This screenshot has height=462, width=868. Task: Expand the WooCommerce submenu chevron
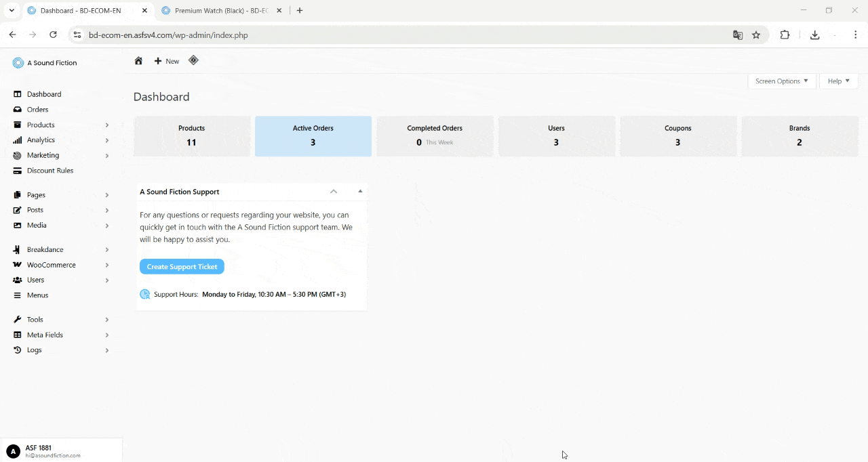point(107,265)
